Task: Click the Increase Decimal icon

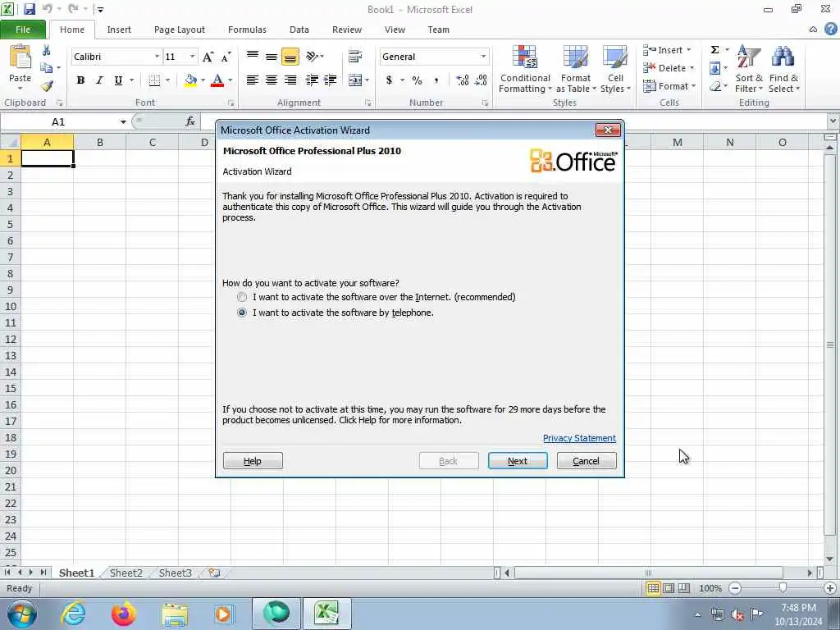Action: (463, 80)
